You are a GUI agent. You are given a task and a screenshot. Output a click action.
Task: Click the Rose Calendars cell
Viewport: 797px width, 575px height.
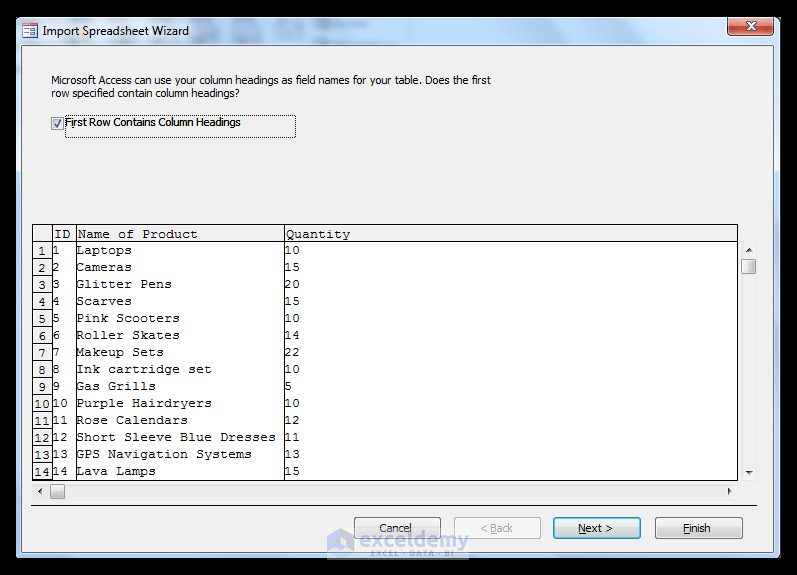(180, 420)
